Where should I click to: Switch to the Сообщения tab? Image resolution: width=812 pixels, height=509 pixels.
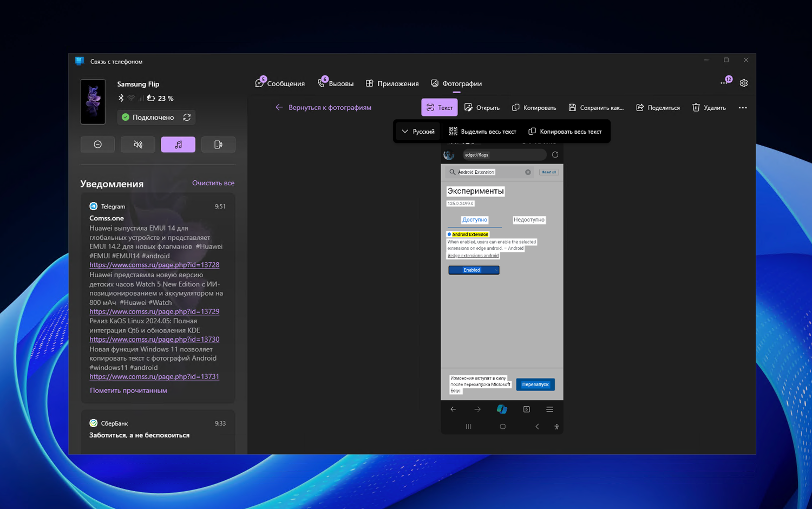coord(280,83)
